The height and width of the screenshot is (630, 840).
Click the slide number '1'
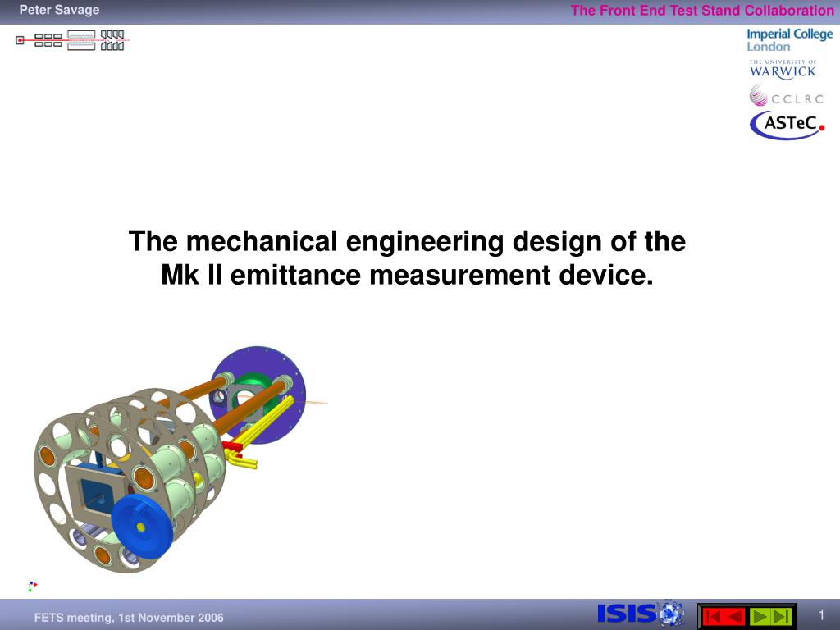[820, 615]
